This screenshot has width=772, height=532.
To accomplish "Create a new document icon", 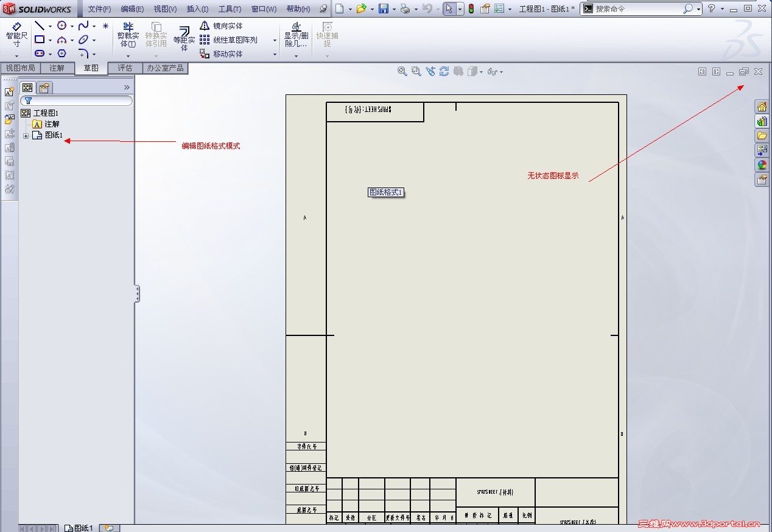I will pos(340,9).
